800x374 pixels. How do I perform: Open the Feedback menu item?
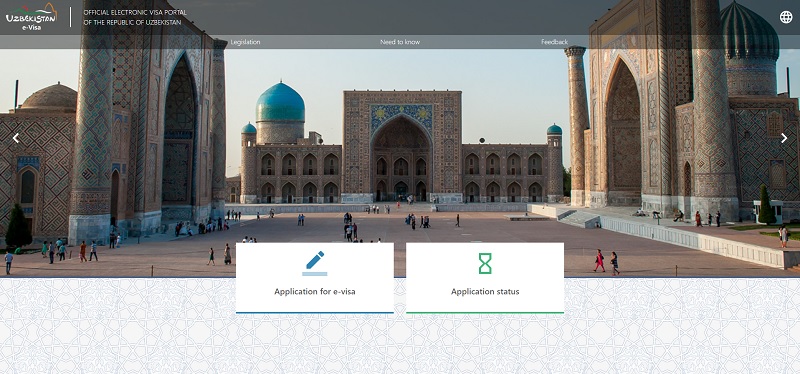555,42
